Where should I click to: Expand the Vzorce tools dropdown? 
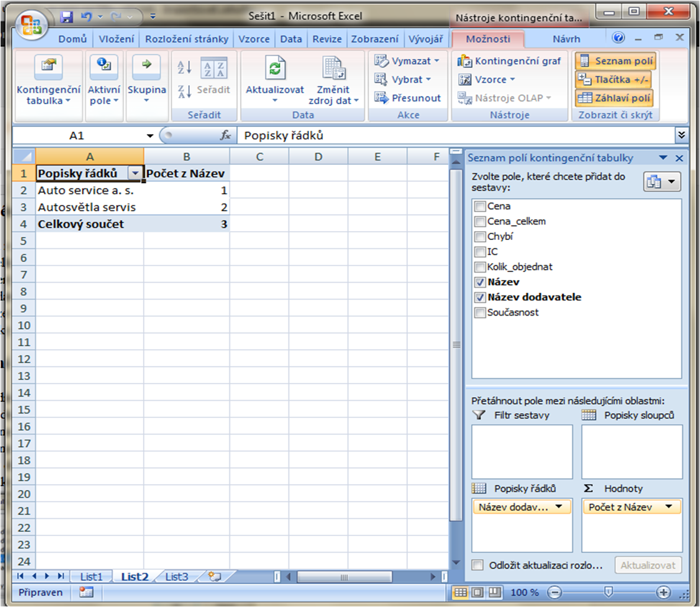(x=512, y=79)
